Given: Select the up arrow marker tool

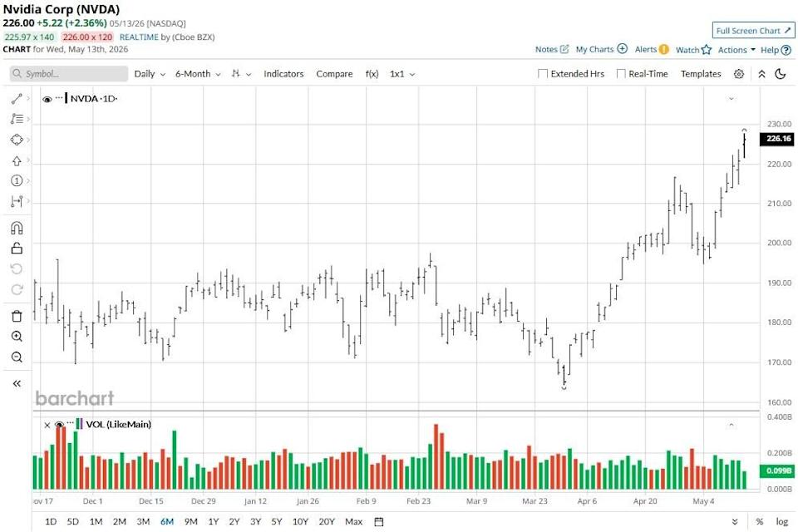Looking at the screenshot, I should (17, 161).
